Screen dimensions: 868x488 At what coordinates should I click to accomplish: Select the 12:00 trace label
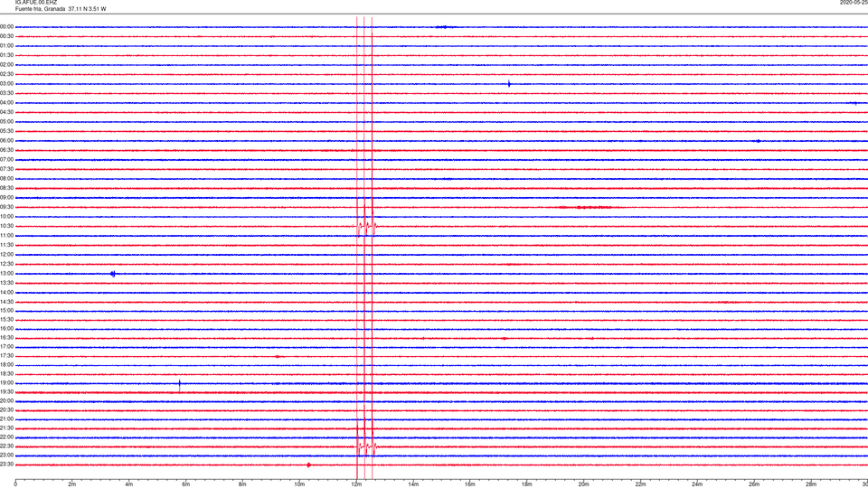[x=6, y=255]
